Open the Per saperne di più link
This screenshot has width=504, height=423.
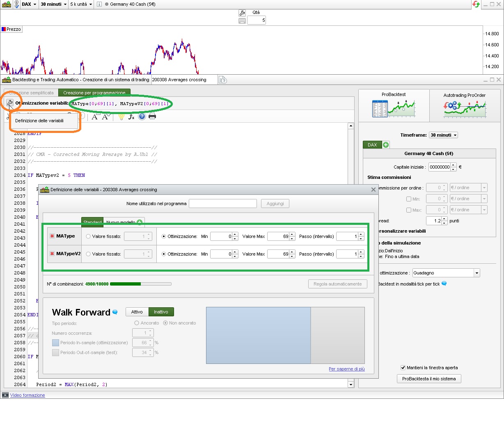[x=347, y=369]
